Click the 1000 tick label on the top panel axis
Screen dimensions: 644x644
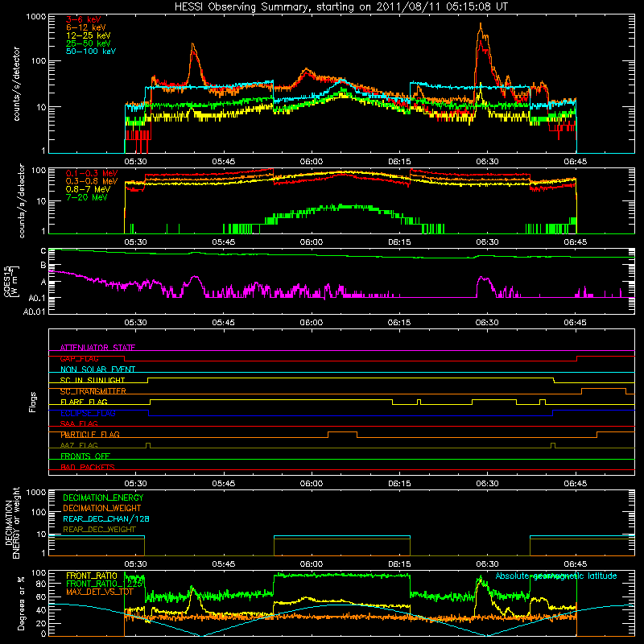pos(35,17)
